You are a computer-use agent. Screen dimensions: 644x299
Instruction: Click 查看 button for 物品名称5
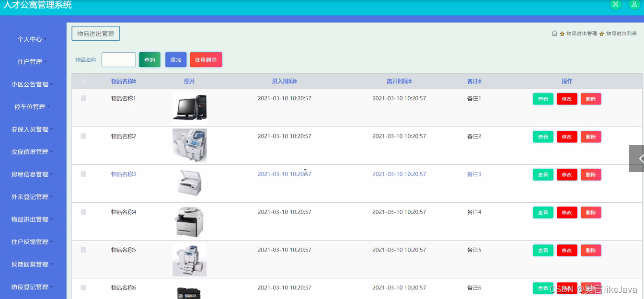[x=543, y=250]
